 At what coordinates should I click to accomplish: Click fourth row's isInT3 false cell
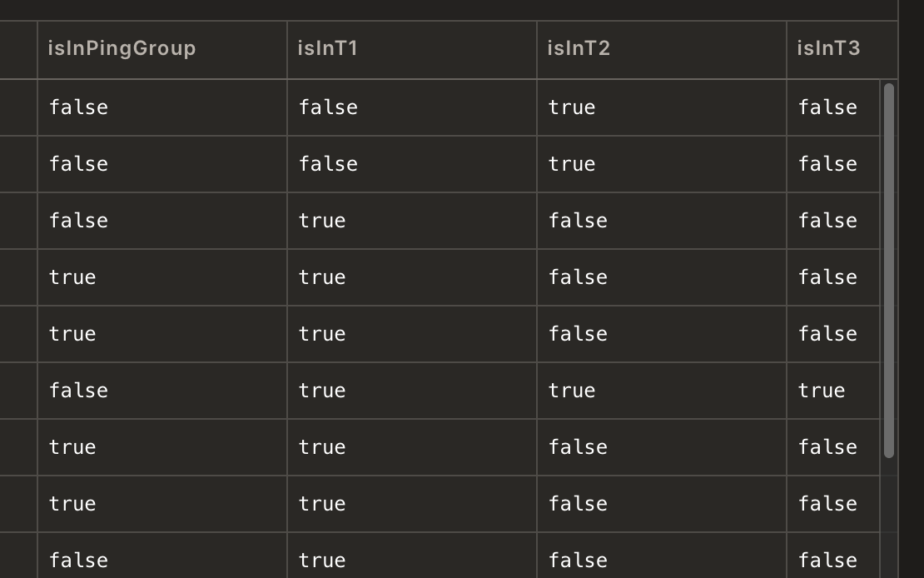827,277
